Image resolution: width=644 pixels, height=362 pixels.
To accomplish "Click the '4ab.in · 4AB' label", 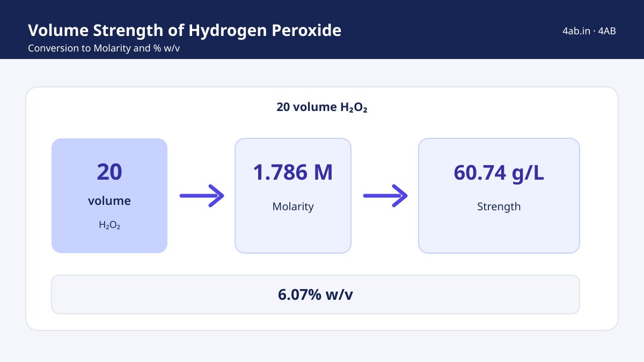I will pos(589,31).
